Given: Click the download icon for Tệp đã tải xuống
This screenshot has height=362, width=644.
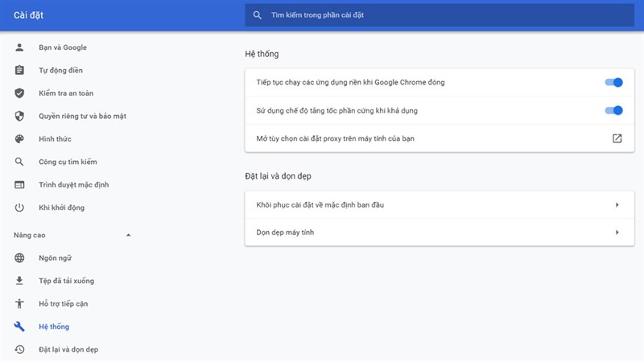Looking at the screenshot, I should coord(20,281).
